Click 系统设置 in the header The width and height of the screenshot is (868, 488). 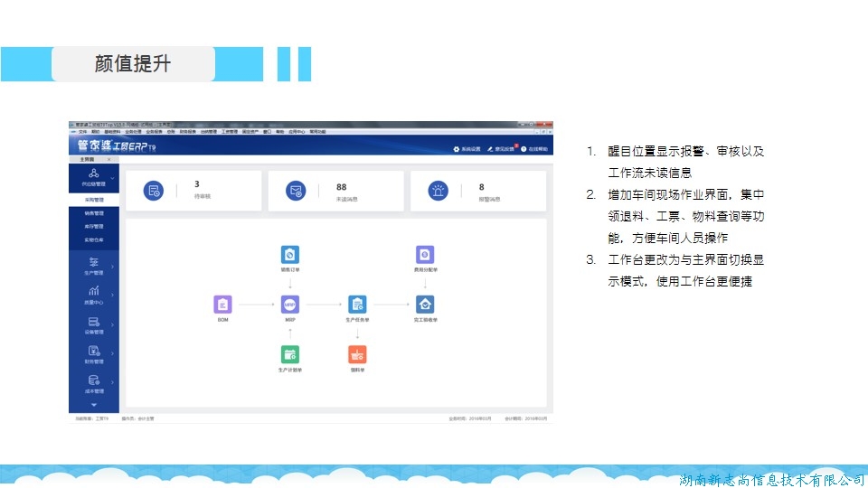(467, 148)
